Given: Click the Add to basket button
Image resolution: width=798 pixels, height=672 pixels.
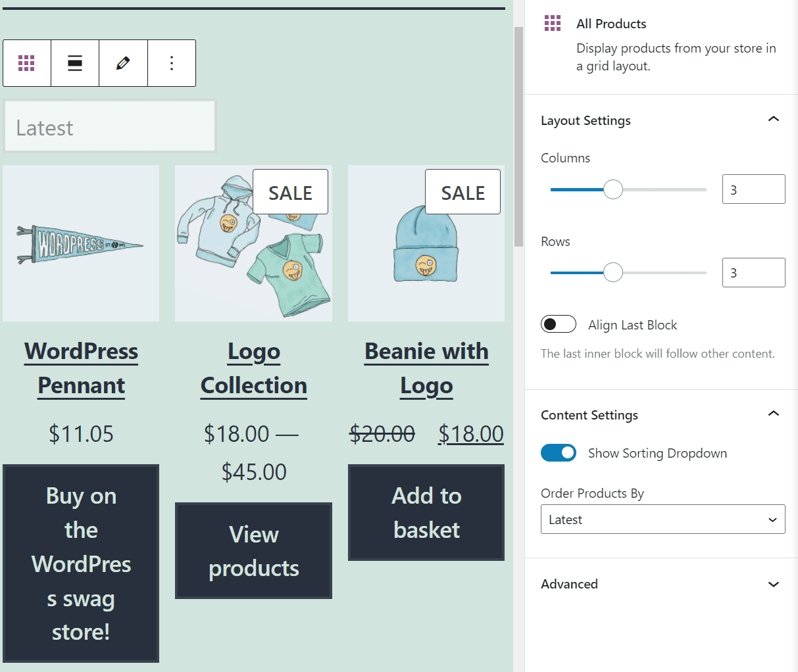Looking at the screenshot, I should 426,512.
